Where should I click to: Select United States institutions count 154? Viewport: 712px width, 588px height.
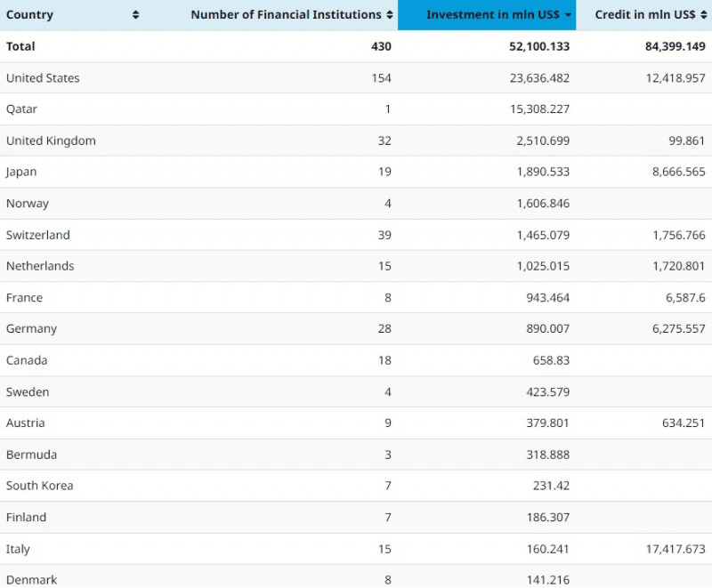coord(381,78)
